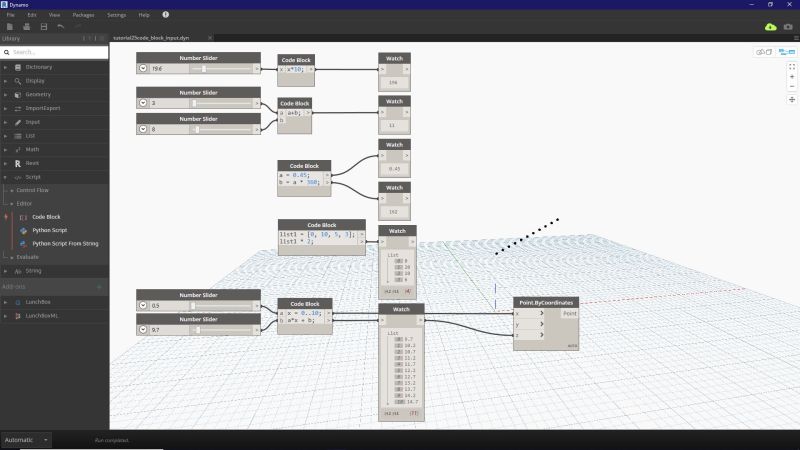Viewport: 800px width, 450px height.
Task: Open the Settings menu
Action: [116, 15]
